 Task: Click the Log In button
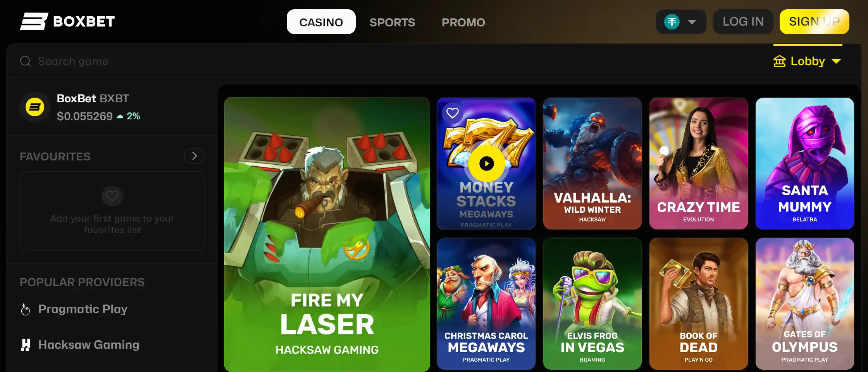743,22
